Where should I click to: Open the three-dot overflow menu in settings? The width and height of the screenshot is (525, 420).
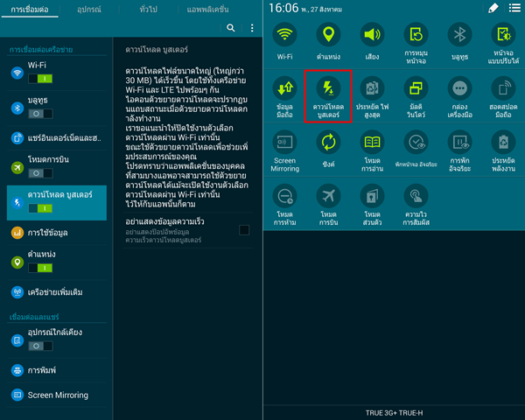[x=252, y=28]
